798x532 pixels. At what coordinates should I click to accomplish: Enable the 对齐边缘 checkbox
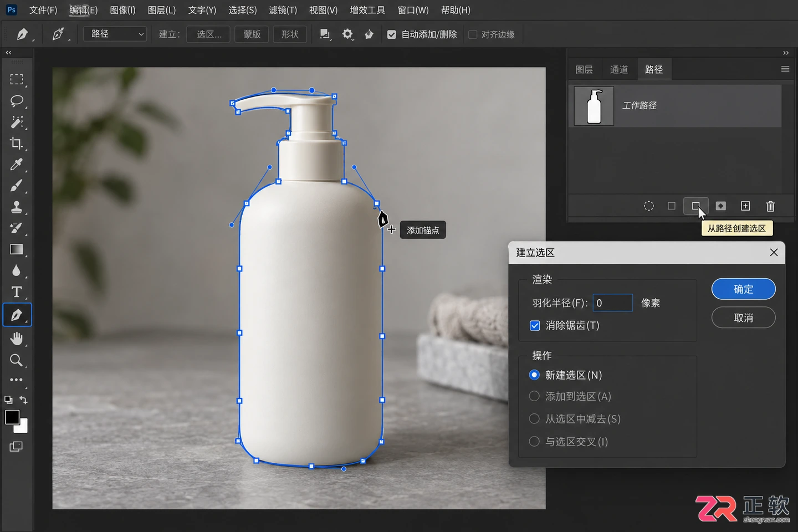tap(473, 34)
